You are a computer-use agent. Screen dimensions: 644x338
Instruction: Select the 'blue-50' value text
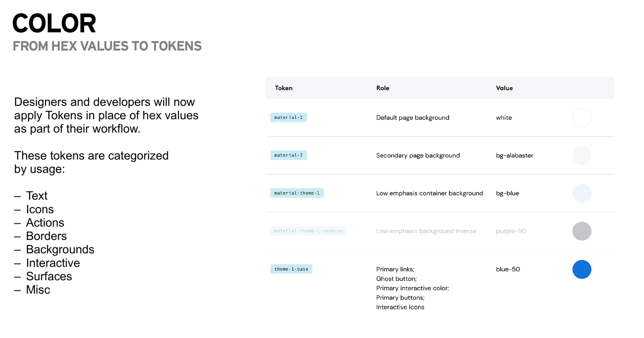pos(508,269)
